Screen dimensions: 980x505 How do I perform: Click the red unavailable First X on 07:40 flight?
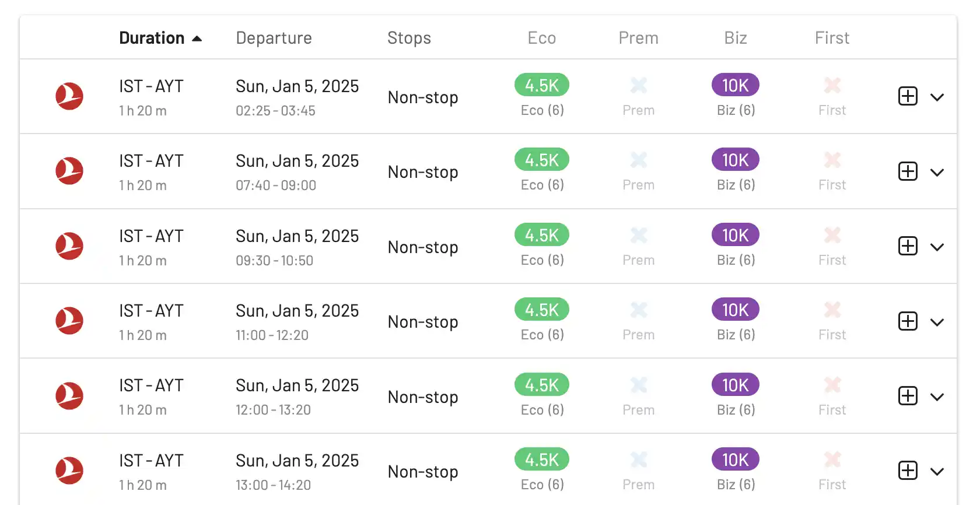pos(832,160)
